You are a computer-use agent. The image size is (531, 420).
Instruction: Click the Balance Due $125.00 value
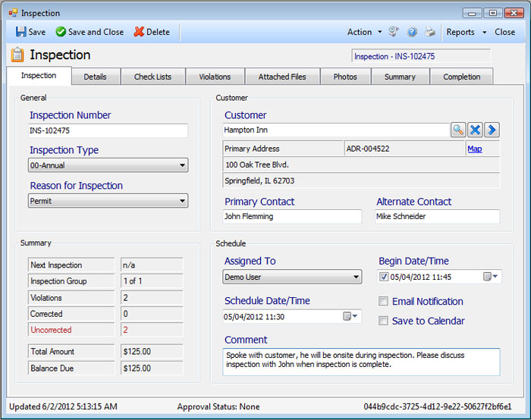click(x=152, y=368)
